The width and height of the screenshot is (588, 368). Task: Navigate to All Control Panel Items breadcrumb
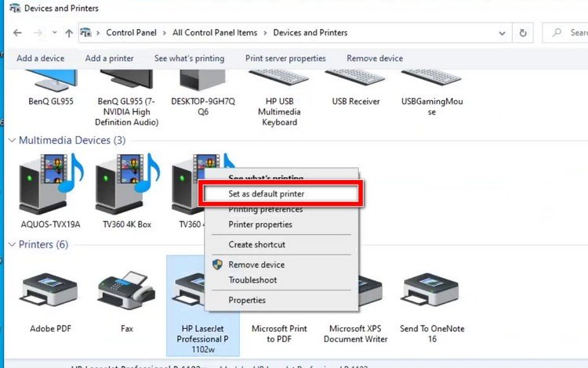coord(215,33)
